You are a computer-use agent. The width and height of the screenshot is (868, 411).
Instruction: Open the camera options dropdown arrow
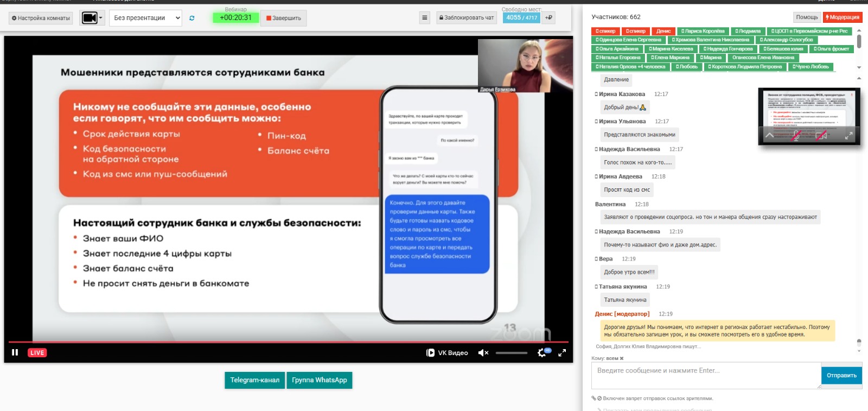pyautogui.click(x=101, y=18)
